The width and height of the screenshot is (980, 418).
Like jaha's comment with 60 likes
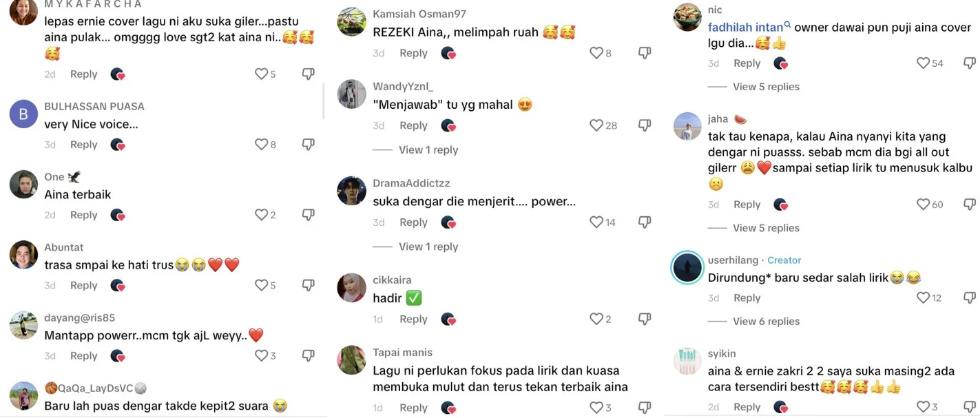[x=924, y=205]
